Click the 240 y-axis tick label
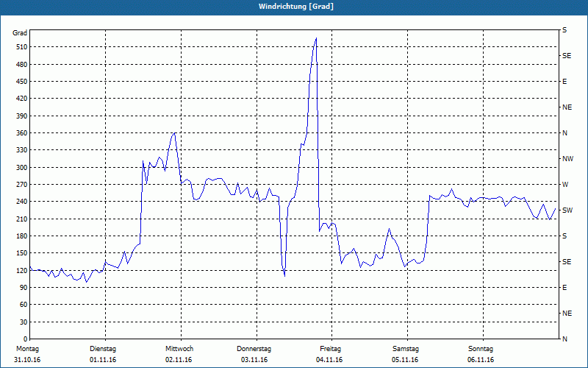 (22, 202)
